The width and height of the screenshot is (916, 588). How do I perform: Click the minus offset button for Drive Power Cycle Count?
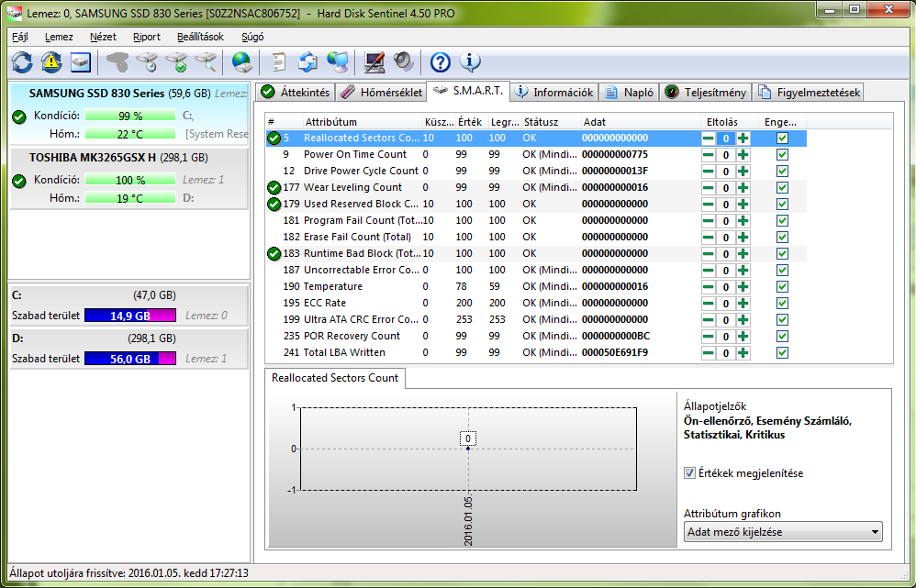pos(708,172)
